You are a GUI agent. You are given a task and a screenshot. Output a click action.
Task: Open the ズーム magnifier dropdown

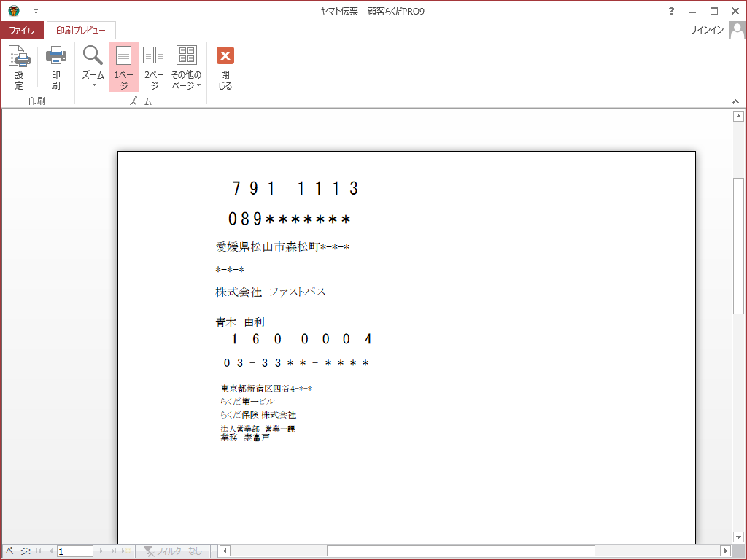[93, 67]
